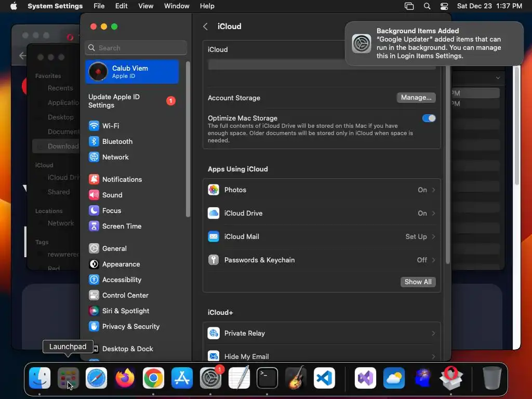Select Shared in Finder window sidebar
The image size is (532, 399).
[x=59, y=192]
